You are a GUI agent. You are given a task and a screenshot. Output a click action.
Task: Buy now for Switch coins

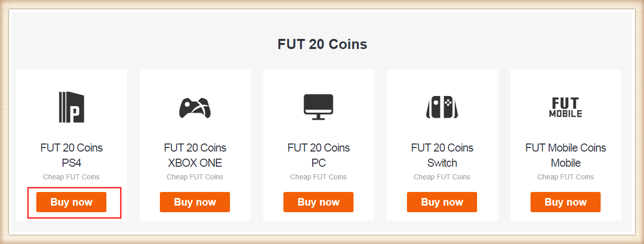[442, 202]
